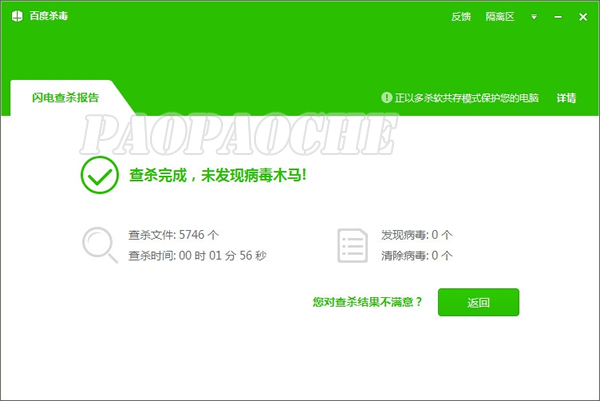This screenshot has height=401, width=600.
Task: Expand the title bar dropdown menu arrow
Action: click(534, 16)
